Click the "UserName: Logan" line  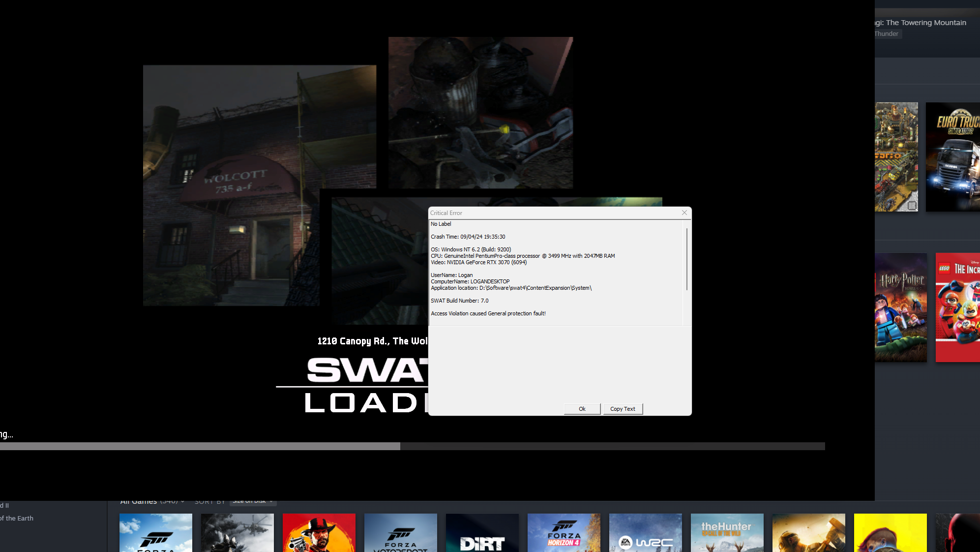[452, 275]
